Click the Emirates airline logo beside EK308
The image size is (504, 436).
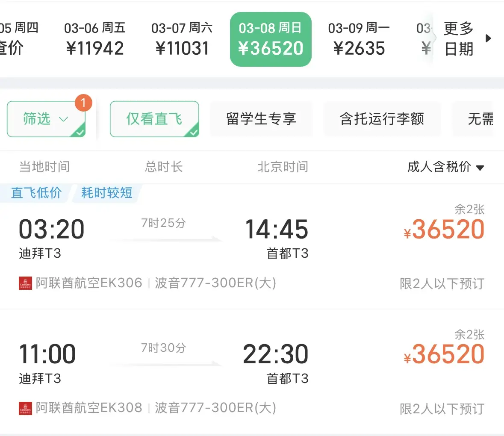(x=26, y=409)
